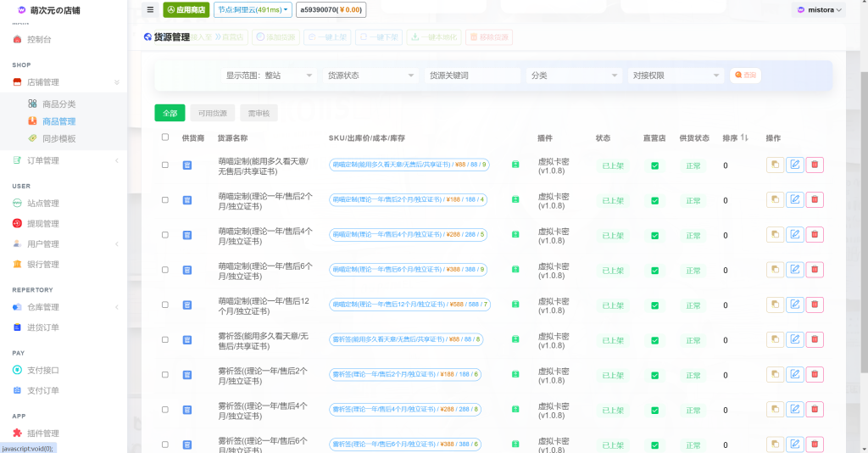This screenshot has width=868, height=453.
Task: Click the 一键下架 button
Action: pos(379,37)
